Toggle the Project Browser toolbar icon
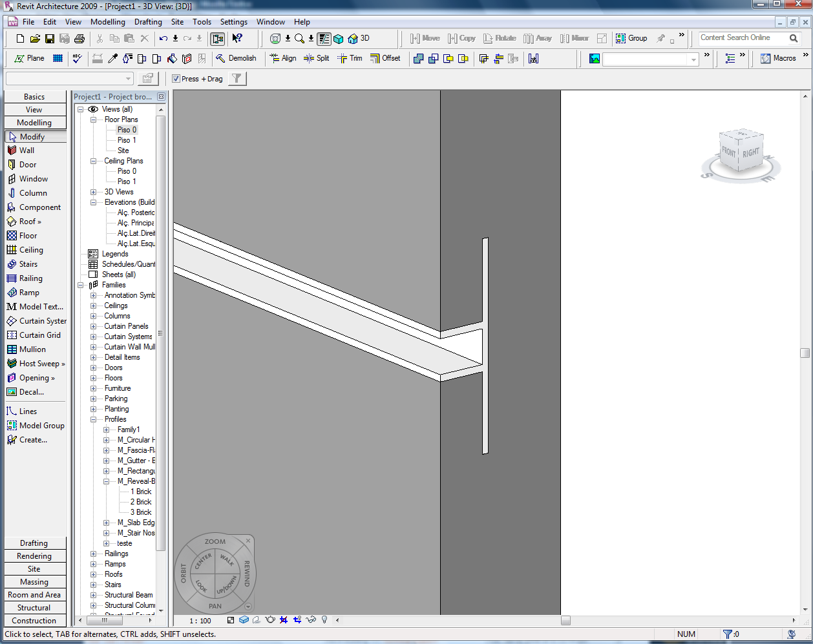The image size is (813, 644). [x=218, y=39]
